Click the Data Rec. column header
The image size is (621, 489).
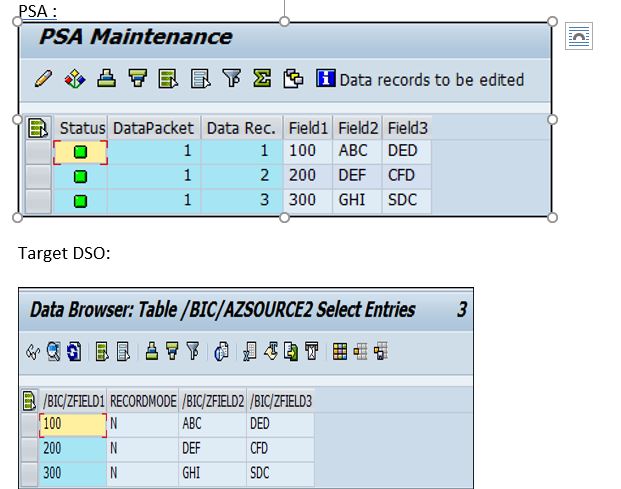click(x=242, y=128)
